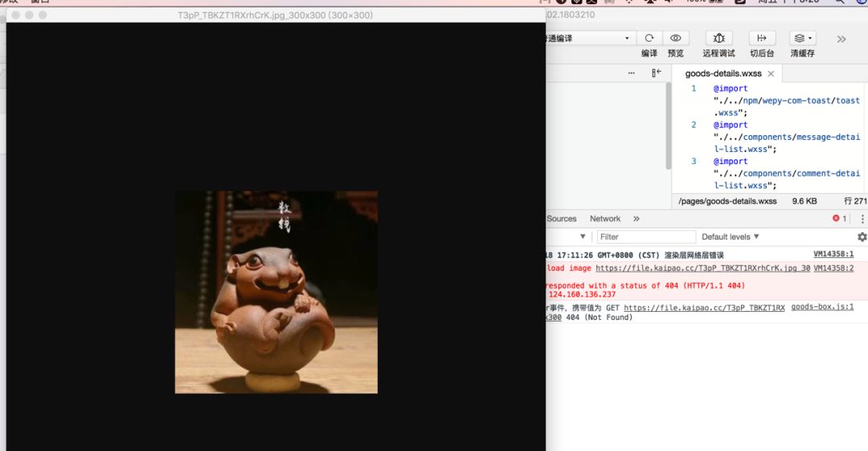The width and height of the screenshot is (868, 451).
Task: Open the VM14358:1 source link
Action: pyautogui.click(x=833, y=254)
